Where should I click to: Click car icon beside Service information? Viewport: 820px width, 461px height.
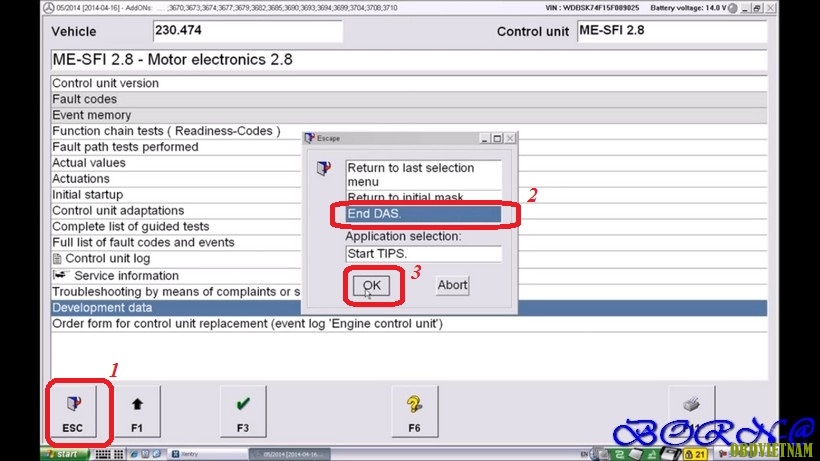point(61,274)
